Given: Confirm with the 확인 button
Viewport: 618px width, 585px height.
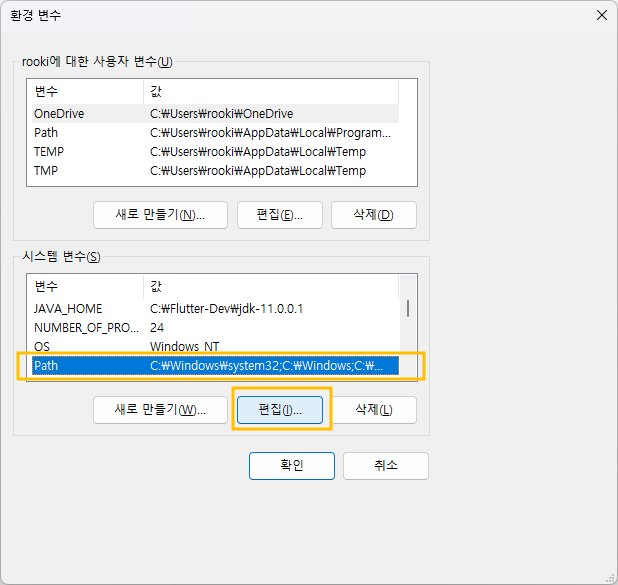Looking at the screenshot, I should [x=292, y=466].
